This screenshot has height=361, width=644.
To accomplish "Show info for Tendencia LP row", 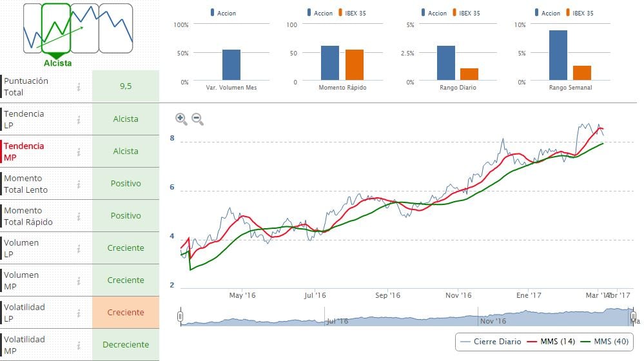I will [x=79, y=119].
